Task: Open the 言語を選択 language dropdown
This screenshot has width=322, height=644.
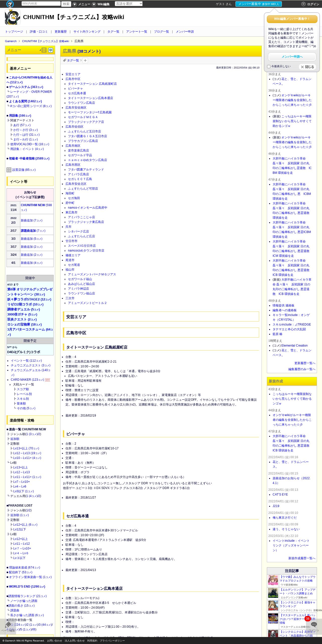Action: [x=129, y=4]
